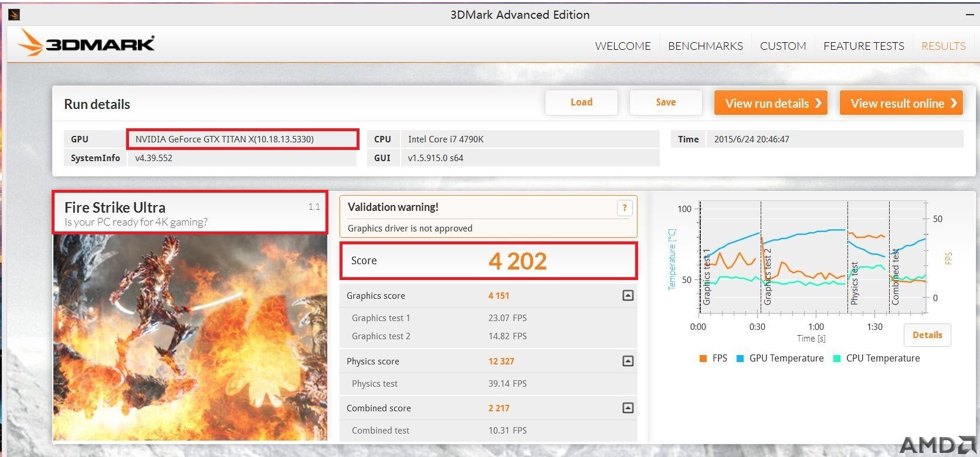980x457 pixels.
Task: Click the Save button
Action: click(666, 102)
